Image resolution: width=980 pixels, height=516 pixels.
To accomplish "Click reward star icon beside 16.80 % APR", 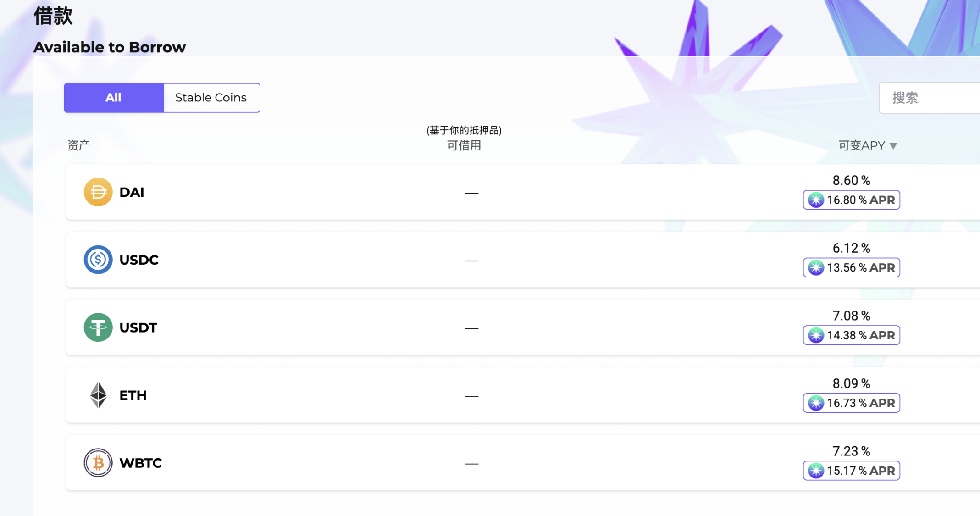I will click(x=816, y=200).
